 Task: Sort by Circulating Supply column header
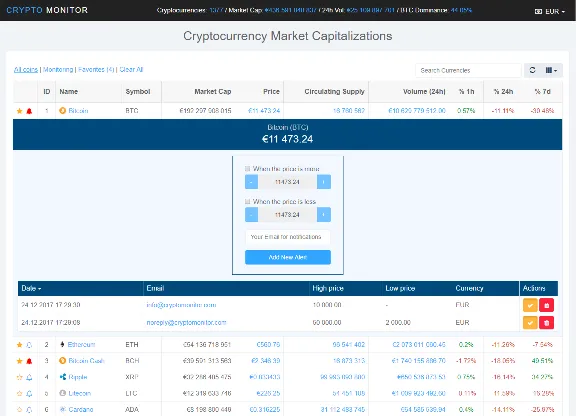pos(334,92)
